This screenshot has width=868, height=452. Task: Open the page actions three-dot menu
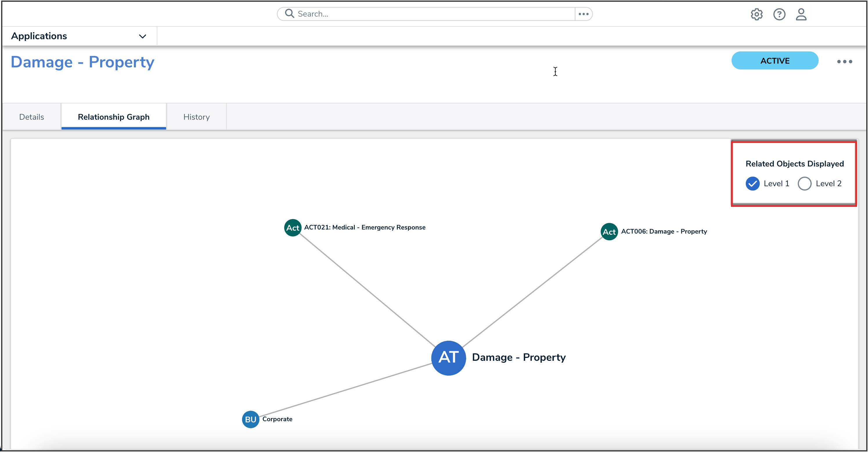click(x=844, y=61)
